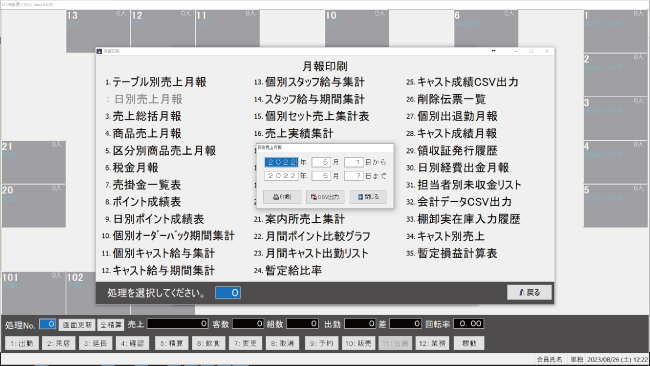Click the function button numbered 2
Viewport: 650px width, 366px height.
pos(58,343)
